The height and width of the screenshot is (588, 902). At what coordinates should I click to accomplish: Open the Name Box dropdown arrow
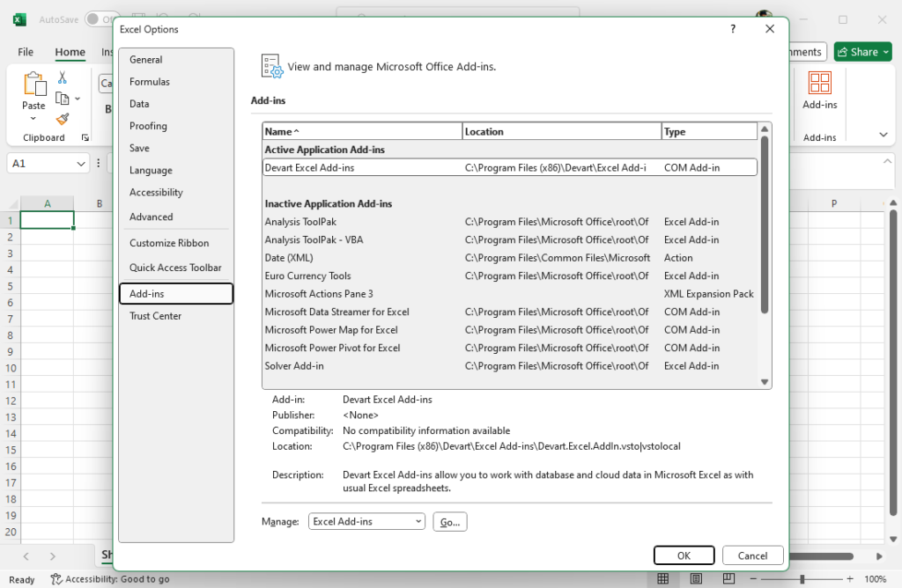click(80, 164)
